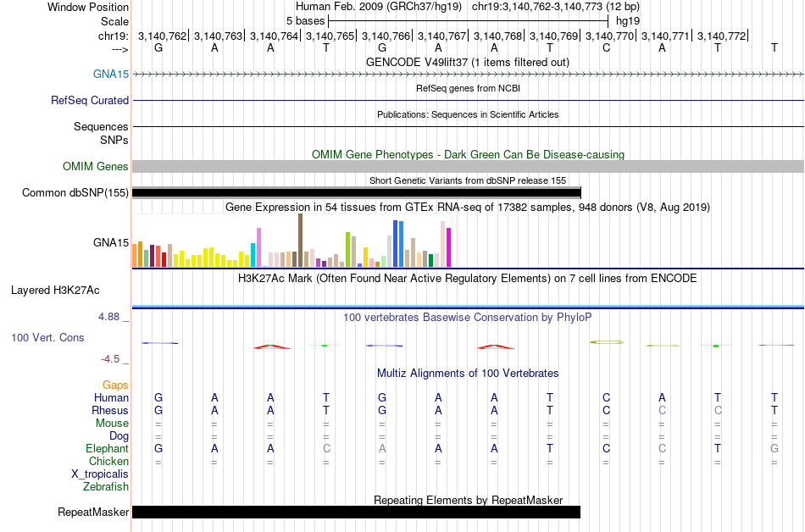Click 'Short Genetic Variants from dbSNP' title
The height and width of the screenshot is (532, 805).
468,180
